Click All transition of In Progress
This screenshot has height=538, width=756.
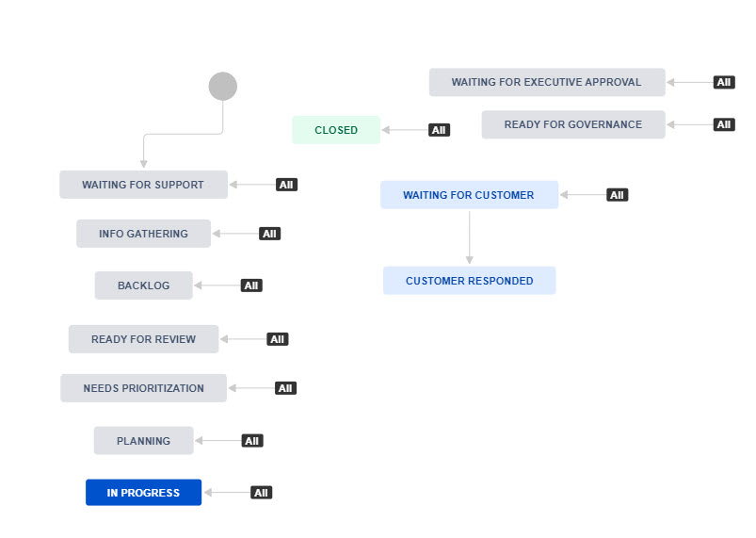(x=261, y=493)
